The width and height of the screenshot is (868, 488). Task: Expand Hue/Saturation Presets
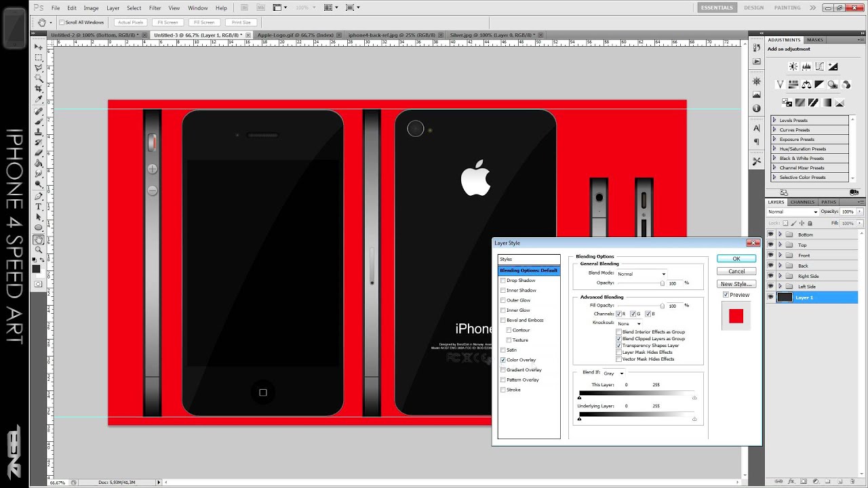point(774,149)
